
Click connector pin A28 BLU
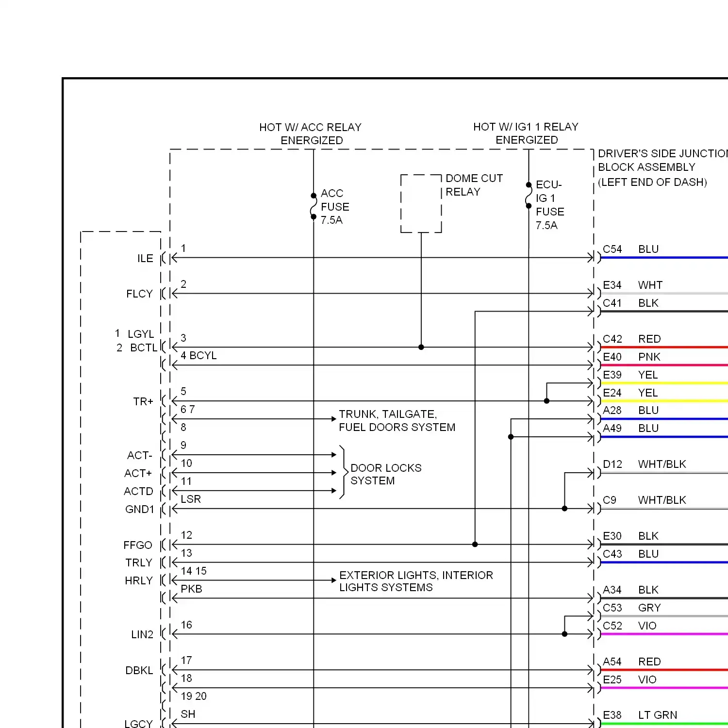coord(631,410)
